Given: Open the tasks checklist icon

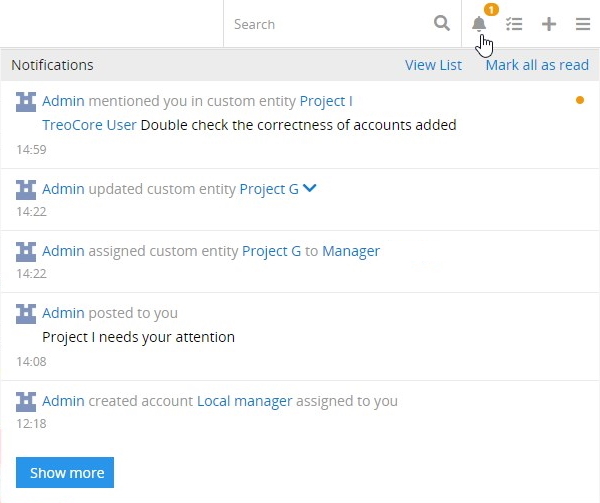Looking at the screenshot, I should (514, 24).
